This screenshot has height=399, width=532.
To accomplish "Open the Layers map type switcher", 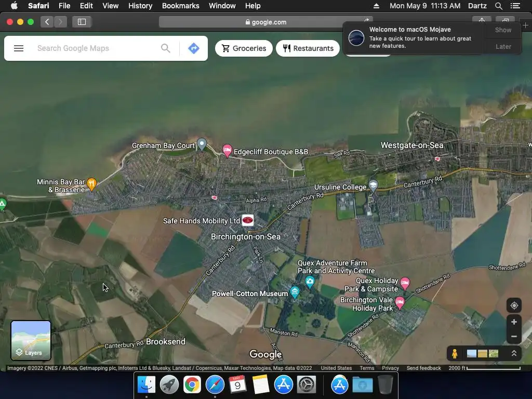I will click(31, 340).
